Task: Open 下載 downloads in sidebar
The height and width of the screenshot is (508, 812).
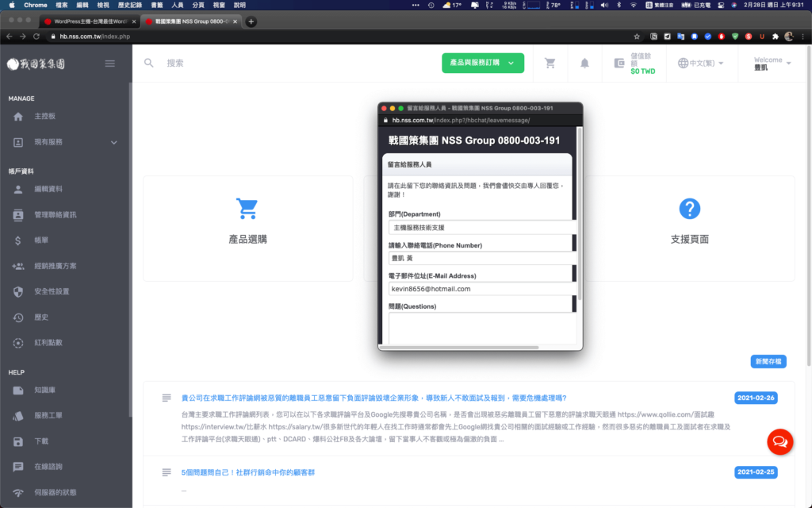Action: [41, 441]
